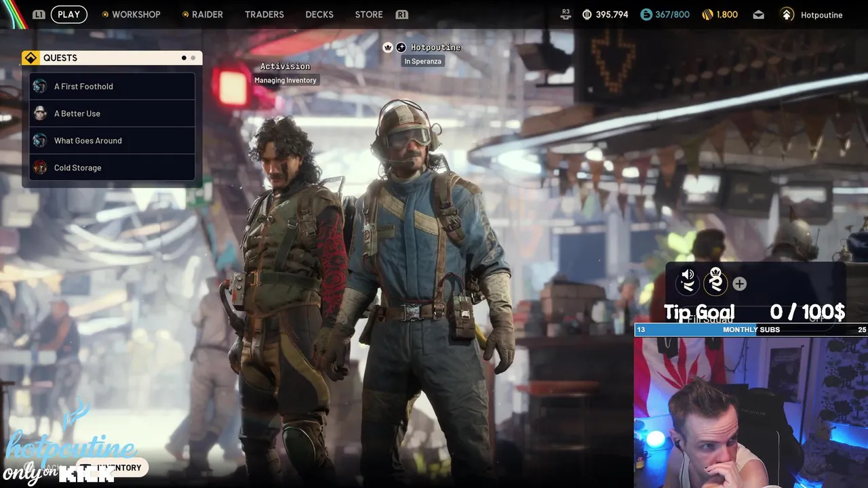Viewport: 868px width, 488px height.
Task: Click the R3 stick prompt icon
Action: 566,14
